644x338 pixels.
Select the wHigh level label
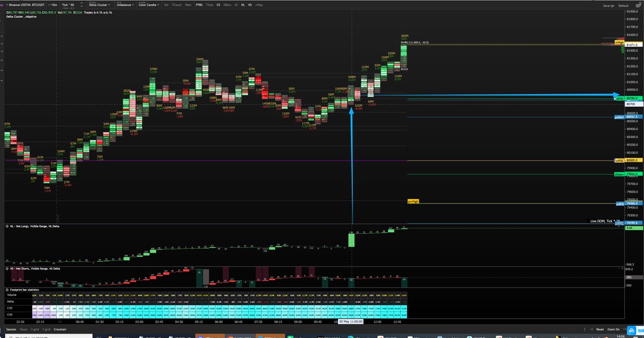(x=619, y=43)
